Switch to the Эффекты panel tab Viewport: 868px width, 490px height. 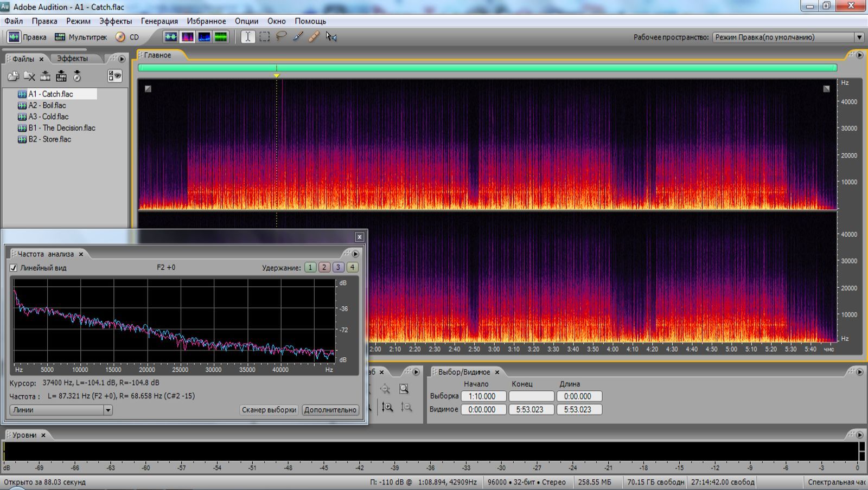[72, 59]
